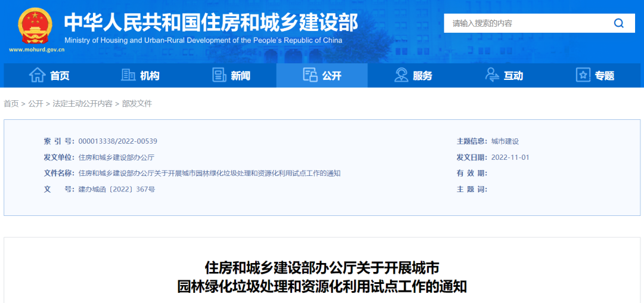644x303 pixels.
Task: Navigate to 部发文件 in the breadcrumb
Action: (137, 104)
